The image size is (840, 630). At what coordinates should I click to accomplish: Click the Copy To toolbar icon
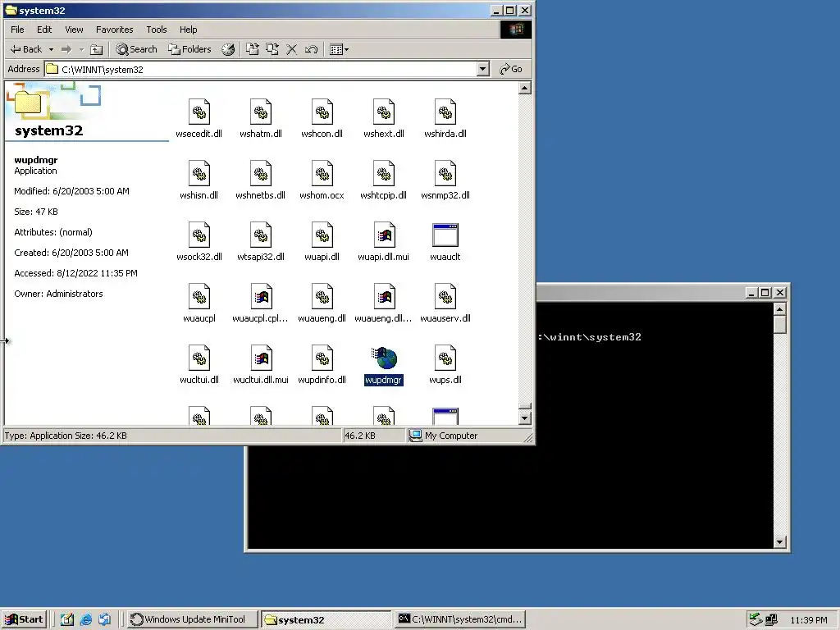coord(272,49)
